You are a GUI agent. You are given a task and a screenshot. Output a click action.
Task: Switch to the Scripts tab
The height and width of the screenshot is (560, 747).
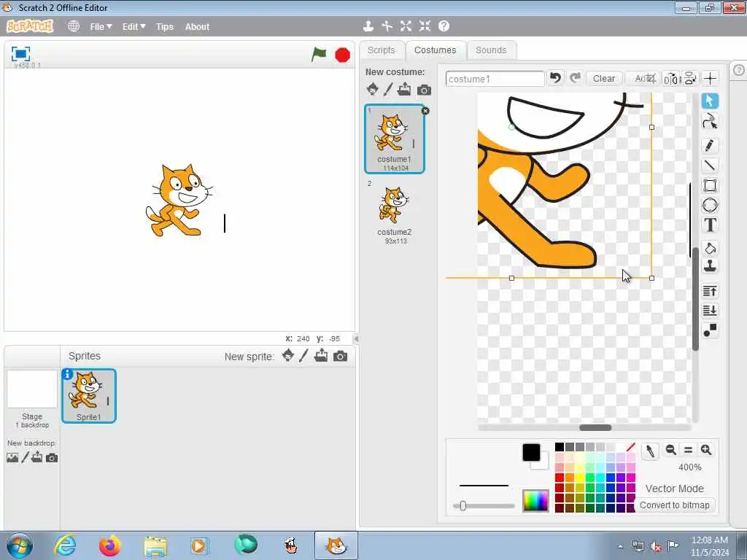(x=382, y=50)
